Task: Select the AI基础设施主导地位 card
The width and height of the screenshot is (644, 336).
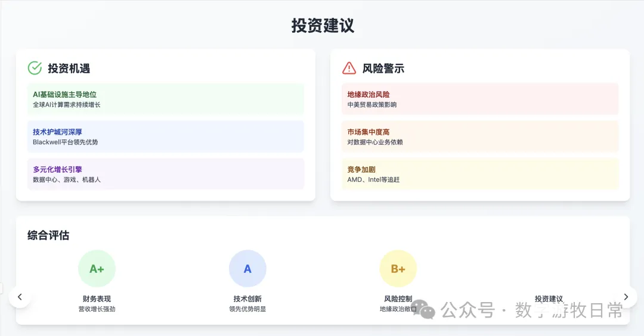Action: 166,99
